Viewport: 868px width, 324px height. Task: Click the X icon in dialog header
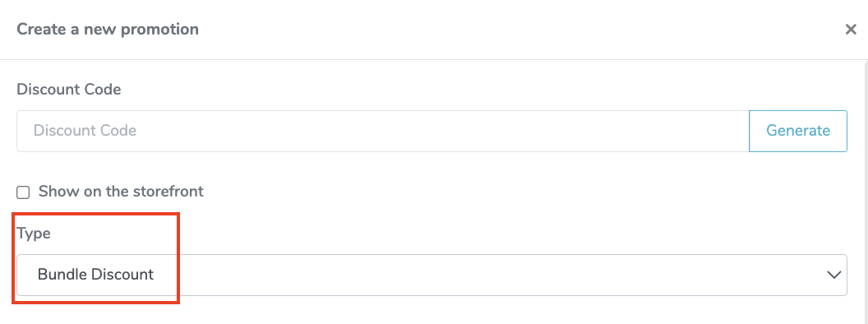pos(851,30)
